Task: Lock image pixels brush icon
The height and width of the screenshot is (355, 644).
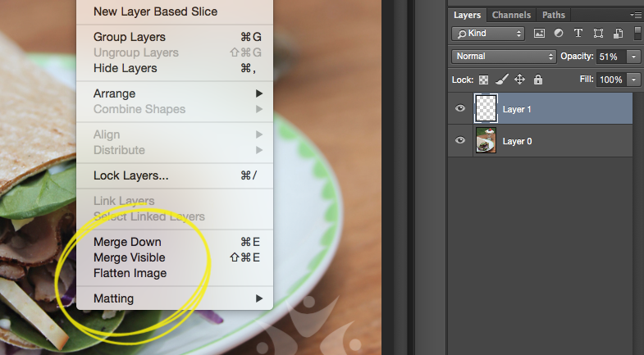Action: pyautogui.click(x=501, y=80)
